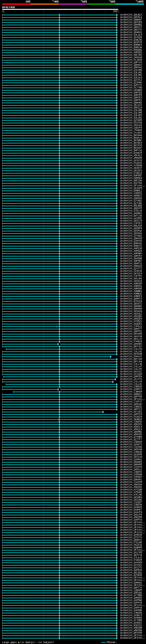The height and width of the screenshot is (644, 146).
Task: Select hit label UniRef100_A5YKH8
Action: click(x=131, y=354)
